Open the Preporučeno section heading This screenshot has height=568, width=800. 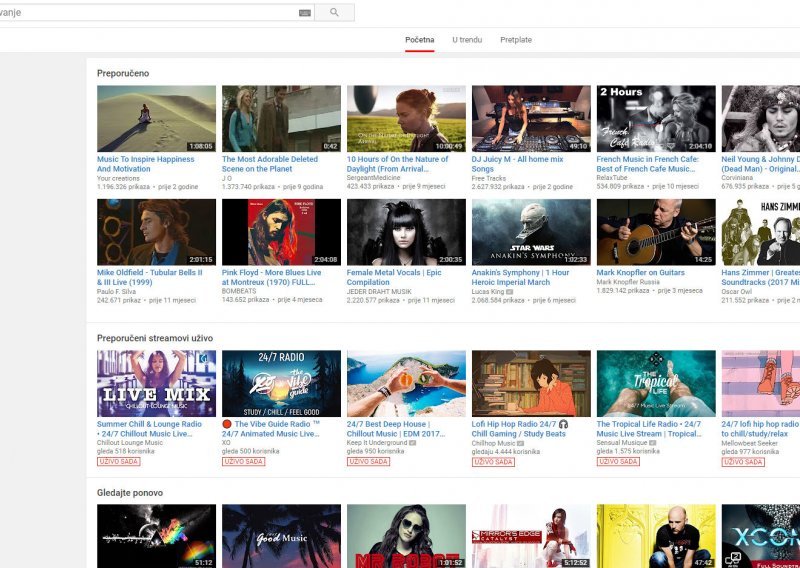tap(123, 73)
